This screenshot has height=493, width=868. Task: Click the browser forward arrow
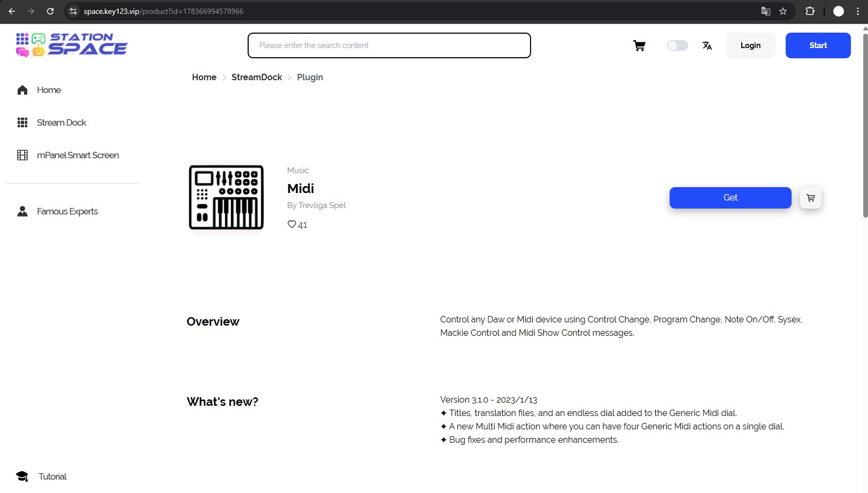pyautogui.click(x=31, y=11)
